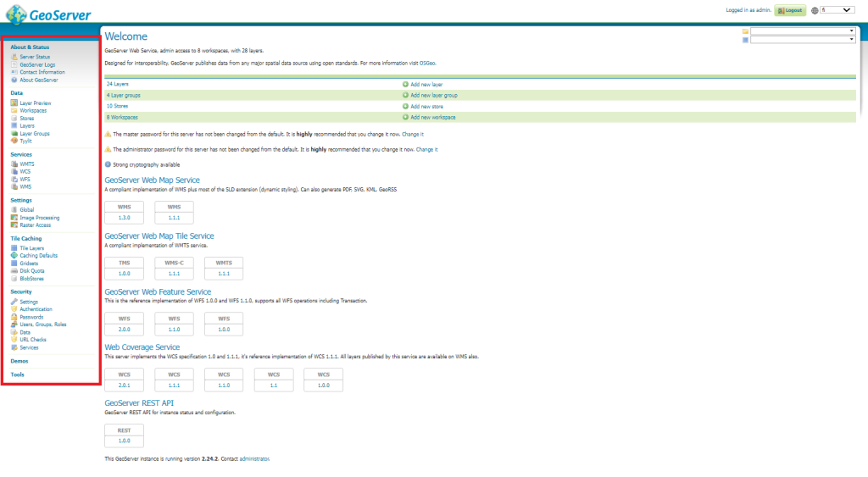The image size is (868, 477).
Task: Click the Global settings icon
Action: (14, 210)
